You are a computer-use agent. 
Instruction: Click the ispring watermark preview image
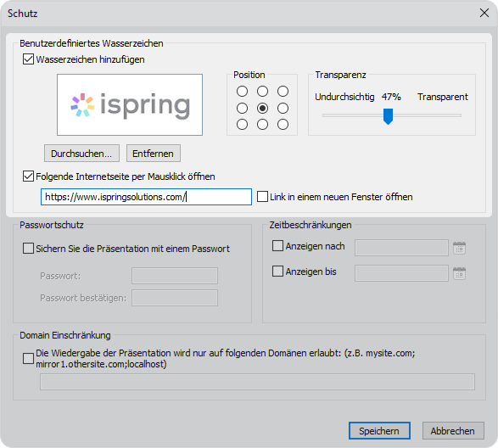(x=130, y=105)
